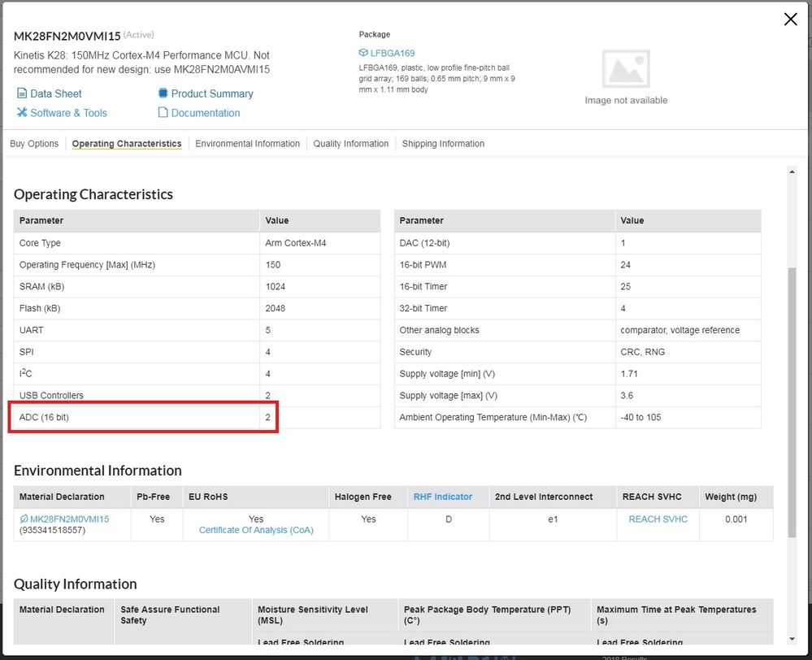Select the Operating Characteristics tab

coord(127,144)
